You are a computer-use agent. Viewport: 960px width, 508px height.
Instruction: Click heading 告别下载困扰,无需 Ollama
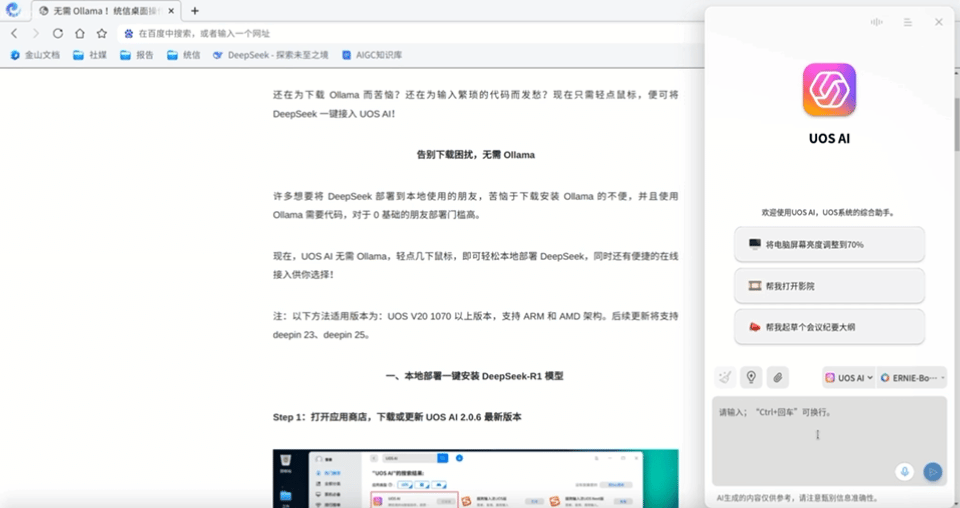click(476, 155)
